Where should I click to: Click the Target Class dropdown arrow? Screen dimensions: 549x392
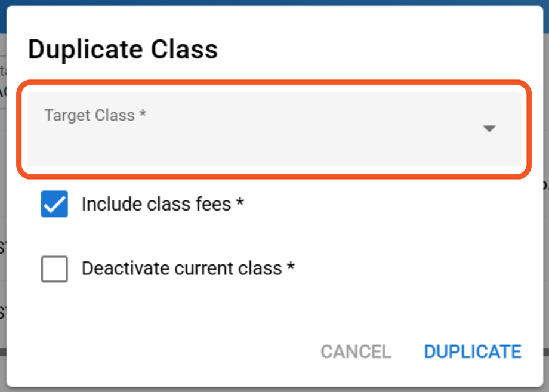point(489,129)
